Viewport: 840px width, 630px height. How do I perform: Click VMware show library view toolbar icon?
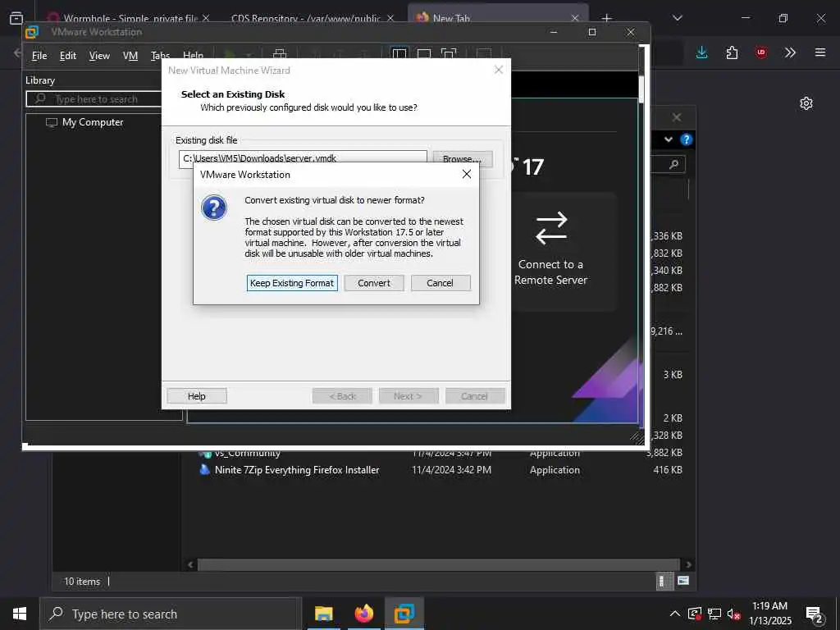399,53
